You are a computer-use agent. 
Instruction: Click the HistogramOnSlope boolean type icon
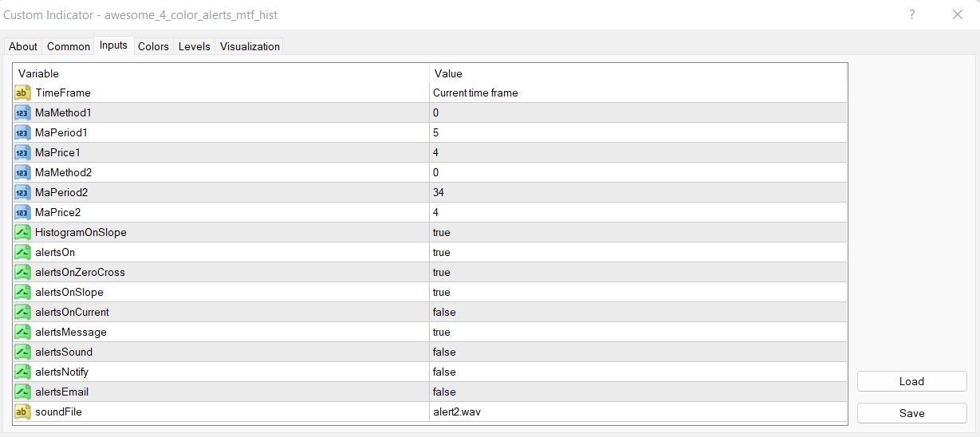(22, 233)
